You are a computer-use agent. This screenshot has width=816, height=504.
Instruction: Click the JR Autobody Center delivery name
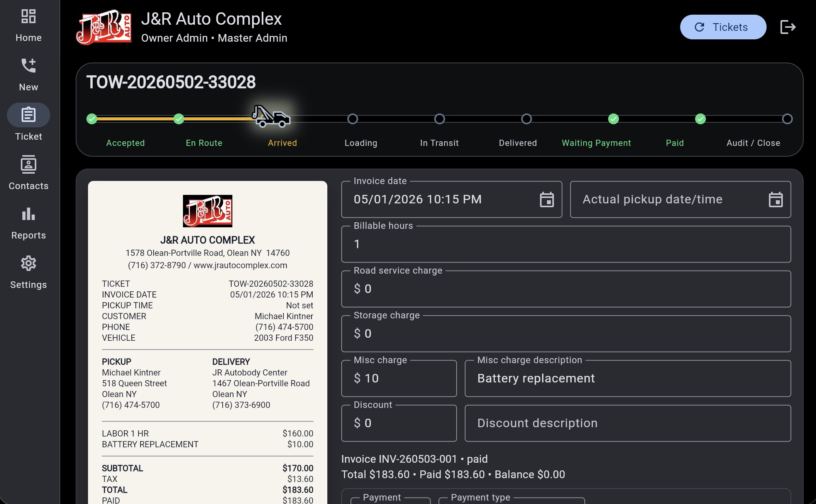(x=250, y=372)
